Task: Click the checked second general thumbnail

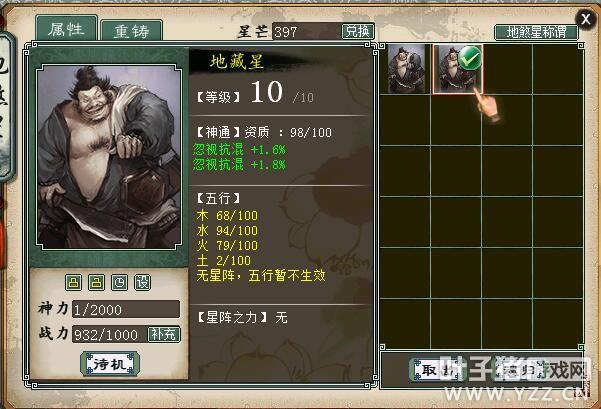Action: pyautogui.click(x=458, y=69)
